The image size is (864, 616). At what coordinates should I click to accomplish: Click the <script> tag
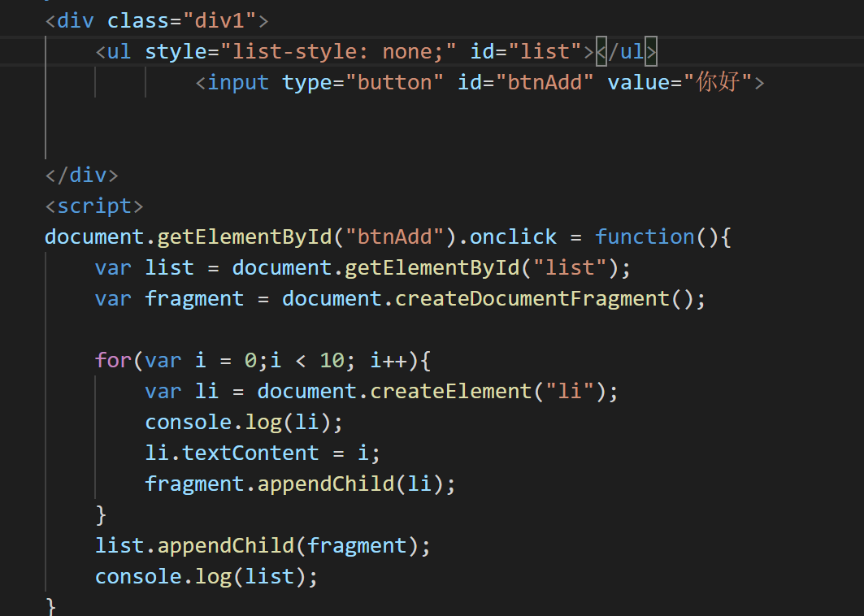94,206
